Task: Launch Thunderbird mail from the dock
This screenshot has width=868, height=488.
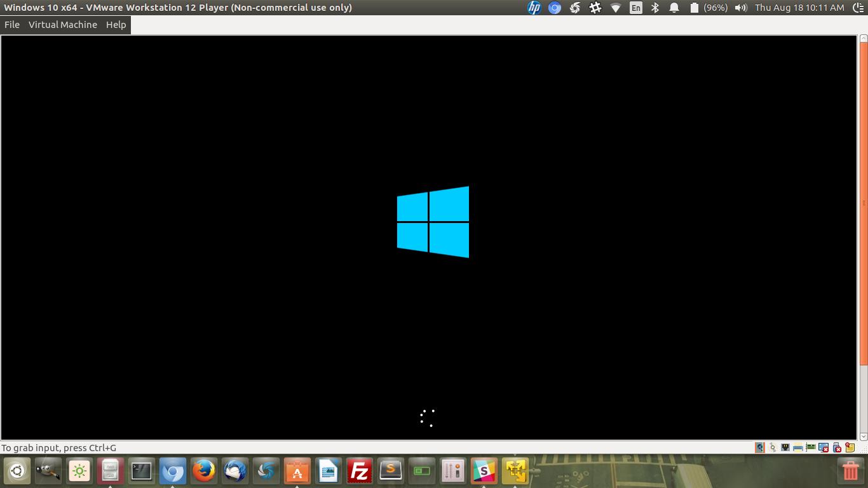Action: pos(235,471)
